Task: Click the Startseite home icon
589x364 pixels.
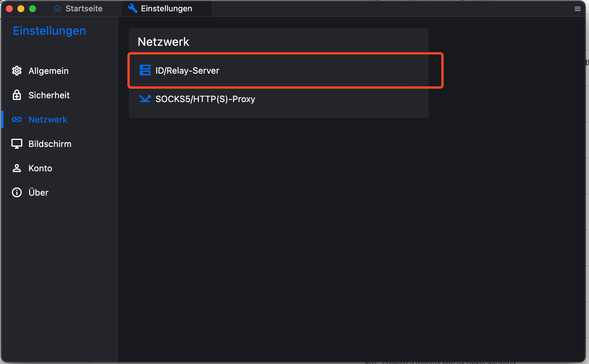Action: pyautogui.click(x=57, y=8)
